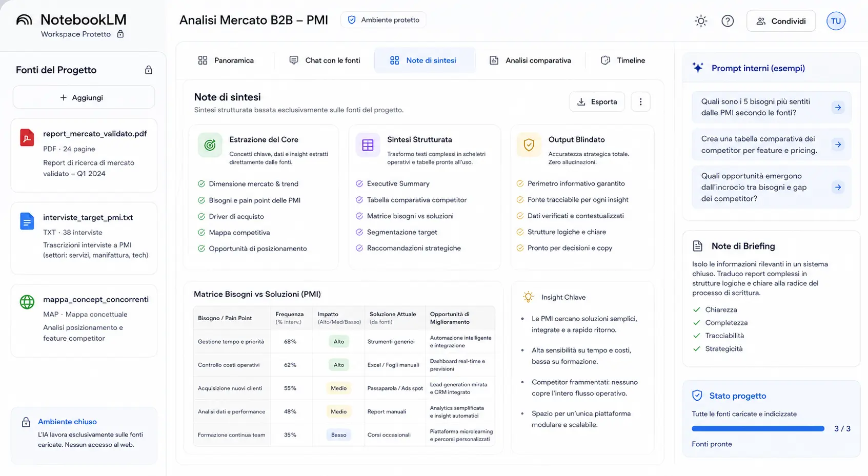The image size is (868, 476).
Task: Click the lock icon next to Fonti del Progetto
Action: pos(149,70)
